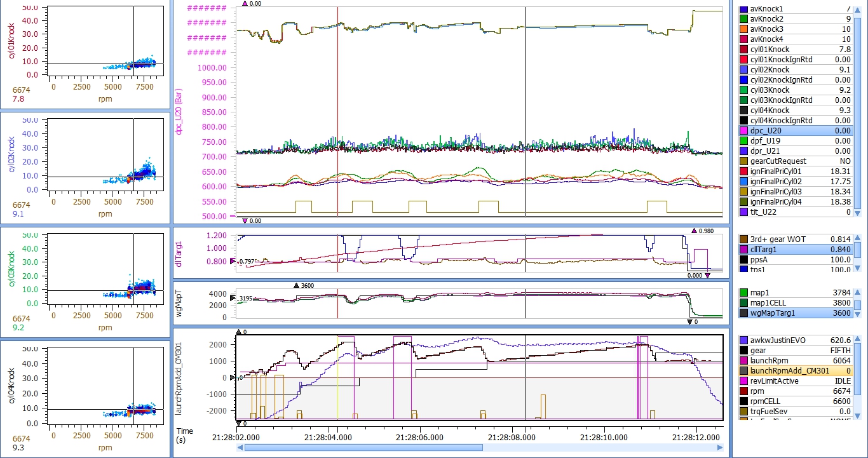Click the upper range marker labeled 0.980
The width and height of the screenshot is (868, 458).
click(x=695, y=231)
